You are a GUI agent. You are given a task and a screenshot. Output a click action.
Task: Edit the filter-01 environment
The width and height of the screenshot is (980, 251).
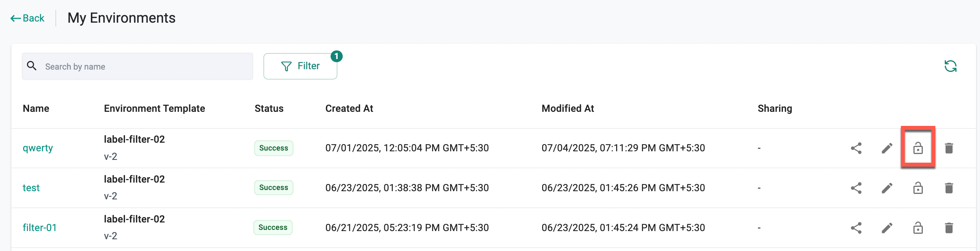[887, 228]
